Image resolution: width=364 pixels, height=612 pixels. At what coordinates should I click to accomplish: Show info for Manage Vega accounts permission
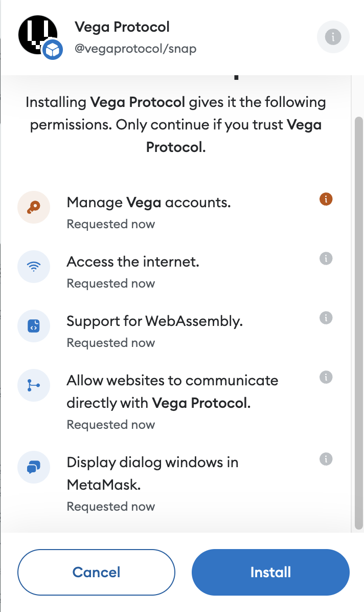(x=326, y=199)
